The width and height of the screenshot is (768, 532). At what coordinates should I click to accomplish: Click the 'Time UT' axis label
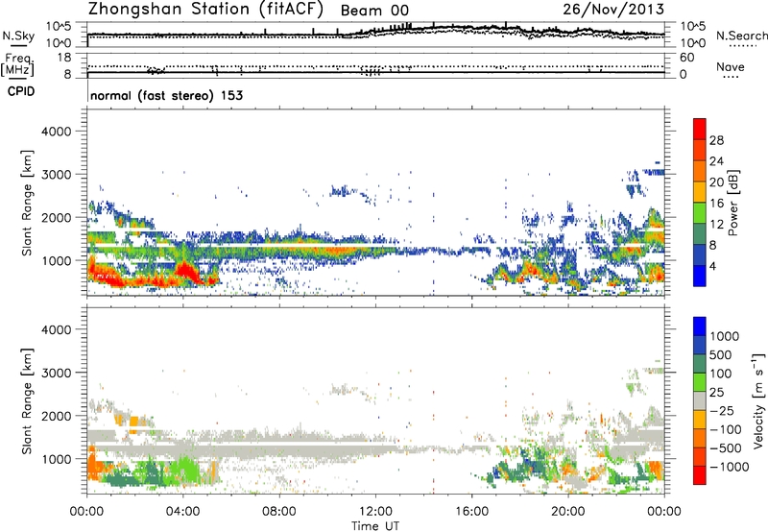[x=375, y=526]
